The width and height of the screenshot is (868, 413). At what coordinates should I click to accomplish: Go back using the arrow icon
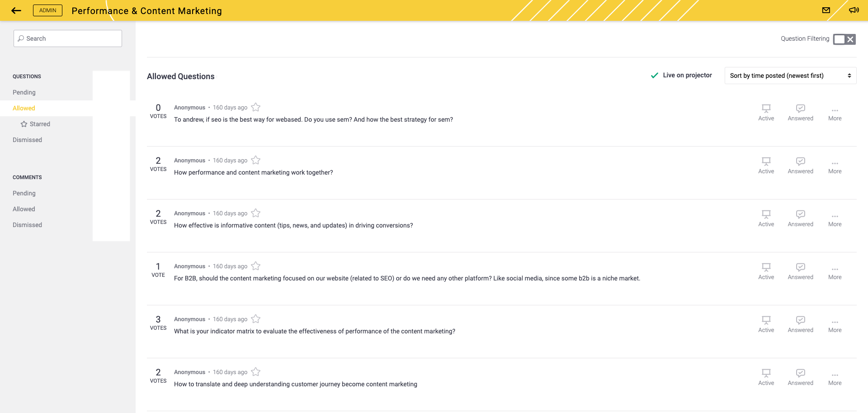(x=16, y=10)
